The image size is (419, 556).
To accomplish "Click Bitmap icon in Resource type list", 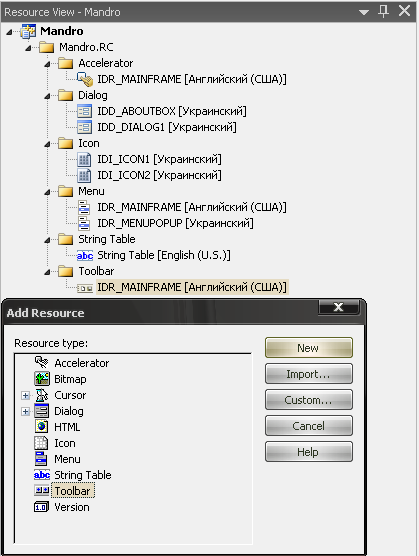I will [42, 379].
